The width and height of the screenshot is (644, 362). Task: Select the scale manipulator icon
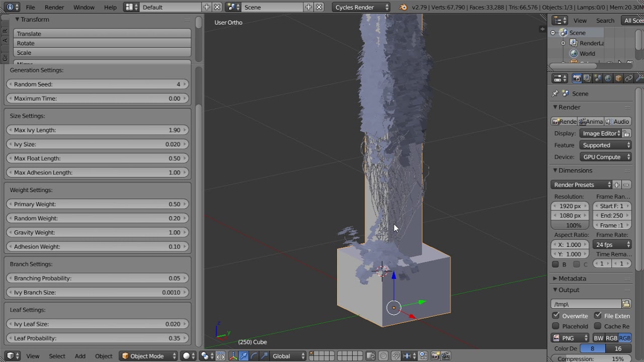click(264, 356)
